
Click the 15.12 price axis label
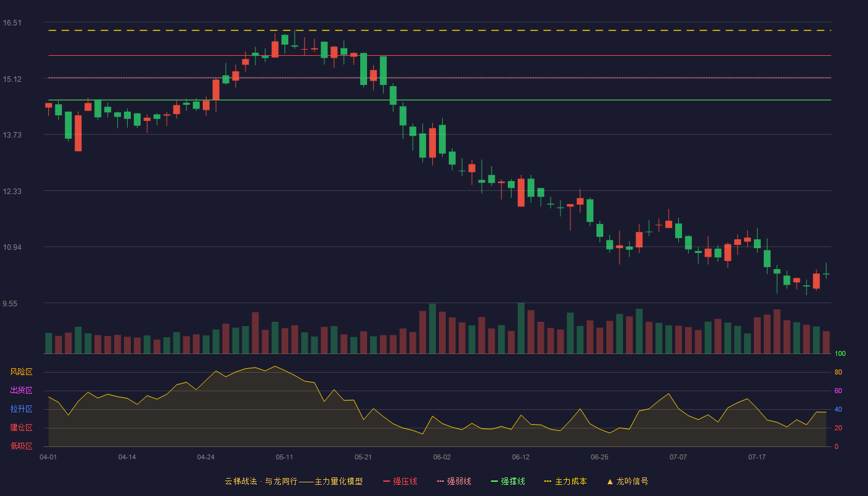12,79
